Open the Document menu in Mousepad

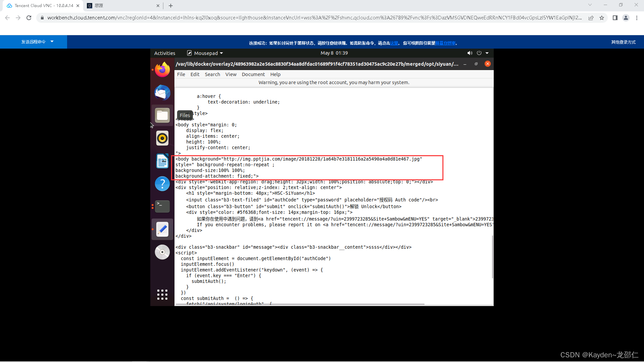coord(253,74)
